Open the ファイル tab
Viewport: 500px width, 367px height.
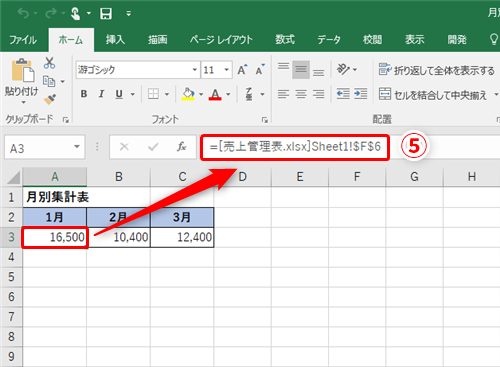[x=23, y=40]
